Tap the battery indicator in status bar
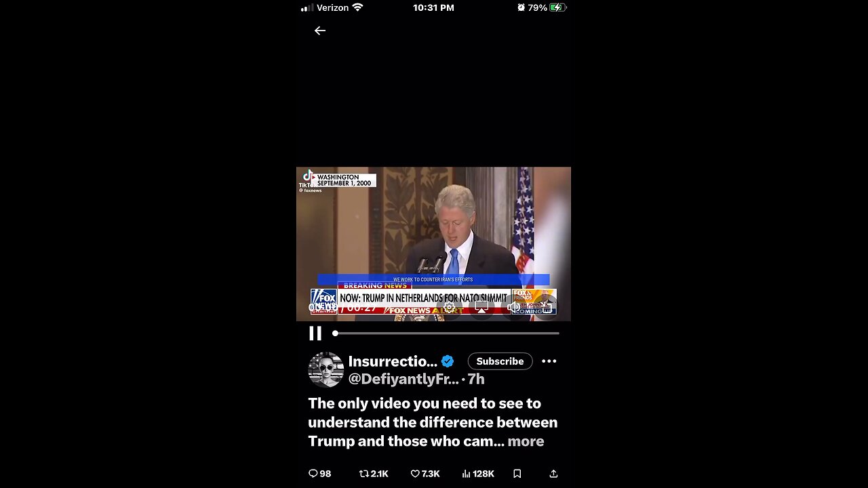 pyautogui.click(x=558, y=7)
